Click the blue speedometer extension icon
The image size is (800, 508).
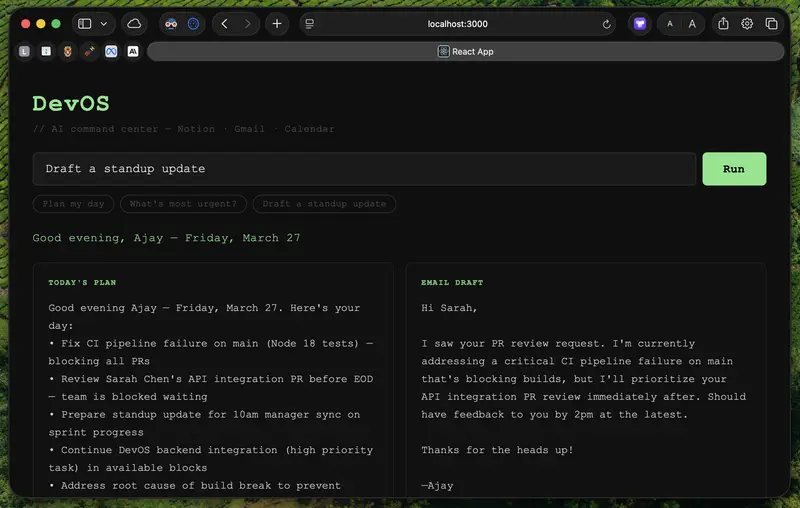click(193, 24)
